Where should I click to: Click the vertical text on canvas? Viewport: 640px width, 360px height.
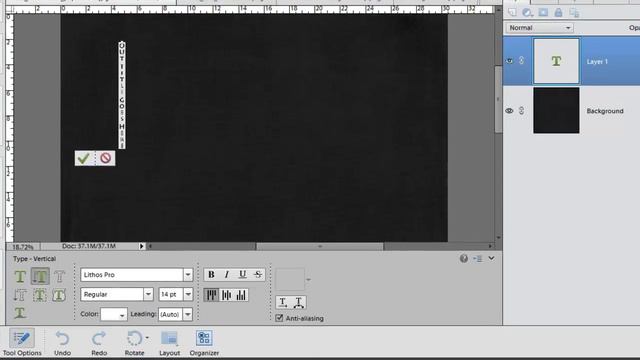click(x=122, y=95)
